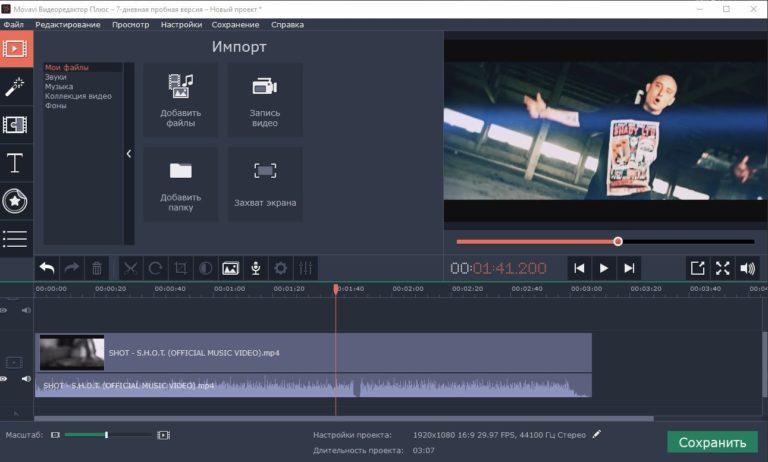Click the vertical timeline scrollbar
This screenshot has height=462, width=768.
click(764, 365)
